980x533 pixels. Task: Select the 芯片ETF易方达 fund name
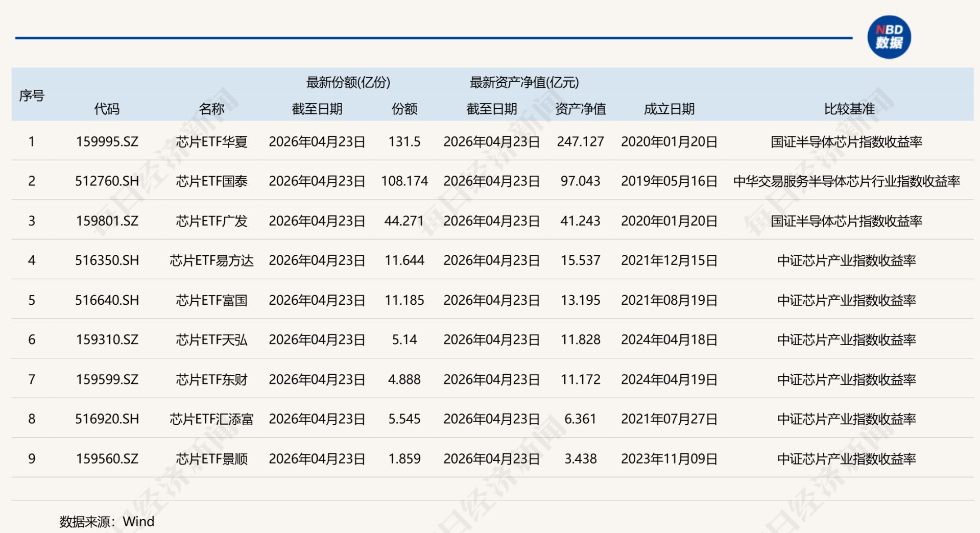click(211, 260)
